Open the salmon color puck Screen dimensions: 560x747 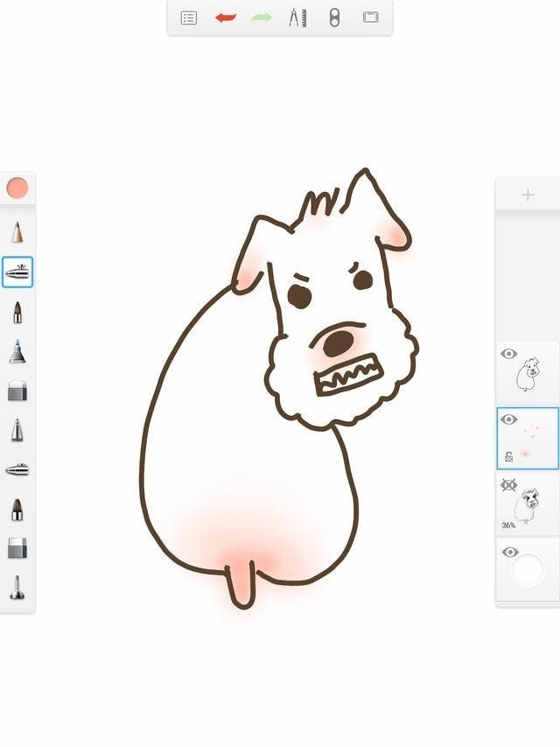[17, 187]
